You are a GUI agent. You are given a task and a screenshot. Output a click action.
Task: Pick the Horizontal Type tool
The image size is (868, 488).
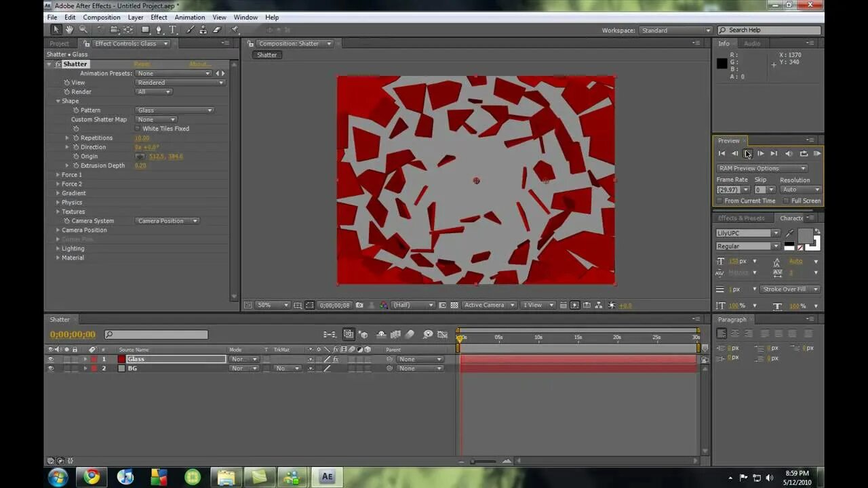pyautogui.click(x=172, y=30)
